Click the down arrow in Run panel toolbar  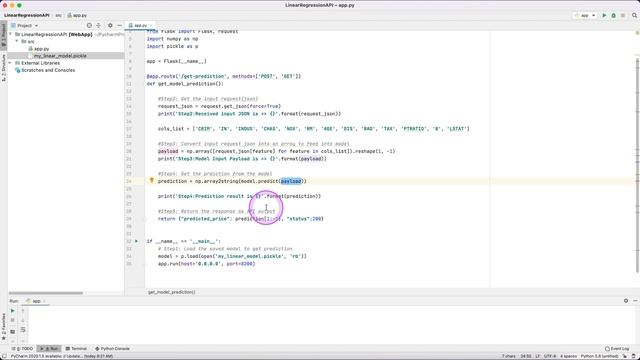23,320
